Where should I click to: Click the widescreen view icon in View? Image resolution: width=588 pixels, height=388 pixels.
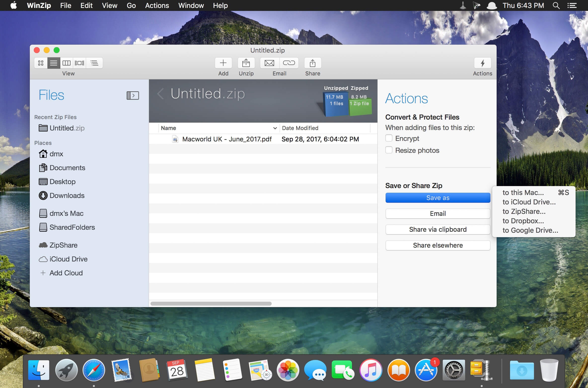click(x=79, y=62)
